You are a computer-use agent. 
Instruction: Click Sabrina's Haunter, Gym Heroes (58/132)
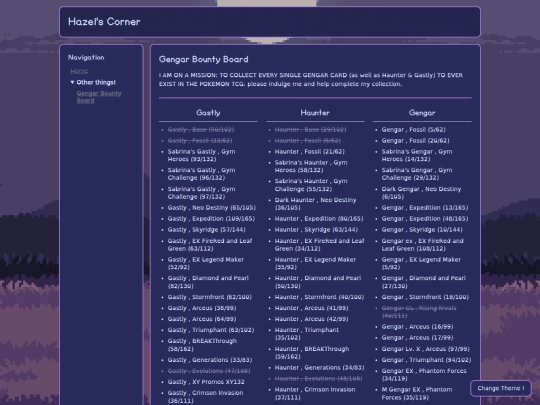311,166
